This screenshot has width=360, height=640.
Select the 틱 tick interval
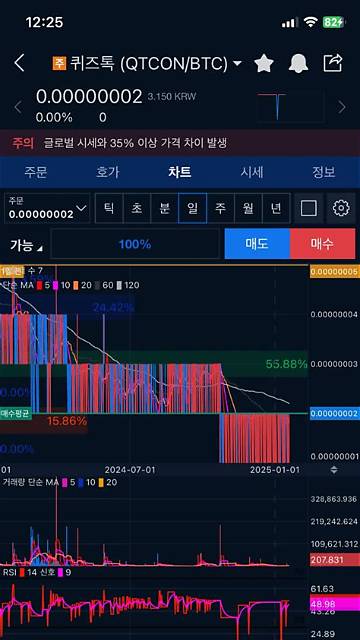coord(109,209)
